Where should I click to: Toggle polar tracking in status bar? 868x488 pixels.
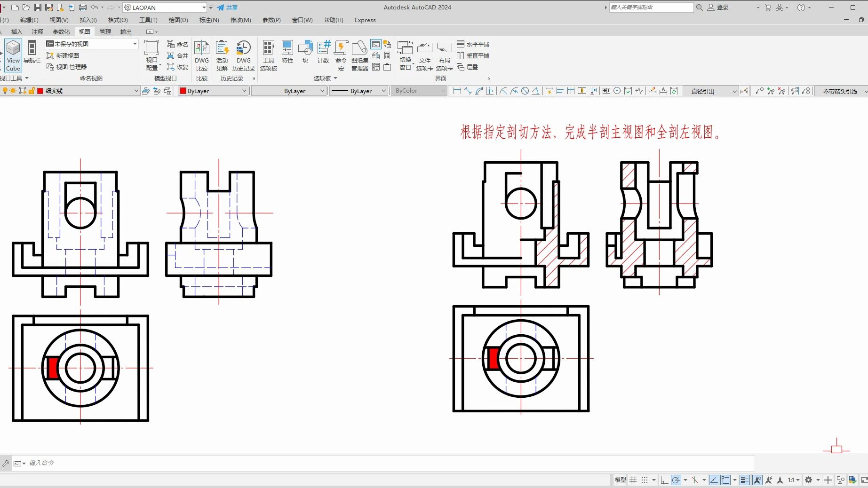(x=676, y=480)
